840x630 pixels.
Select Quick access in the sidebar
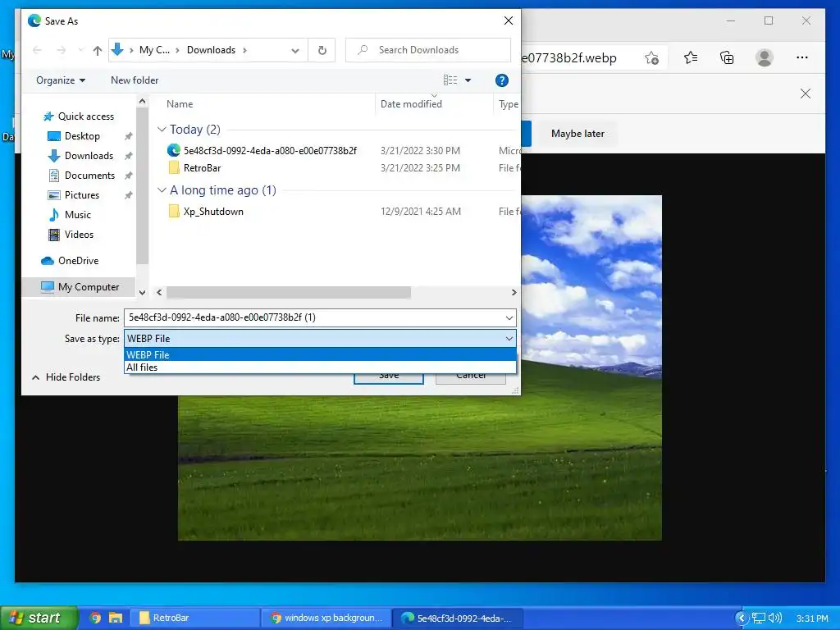tap(85, 116)
